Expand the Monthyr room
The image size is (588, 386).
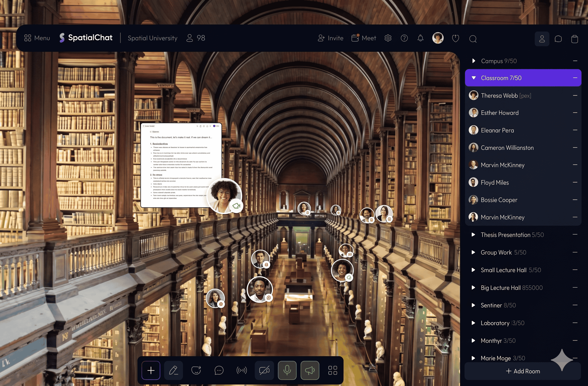[473, 341]
